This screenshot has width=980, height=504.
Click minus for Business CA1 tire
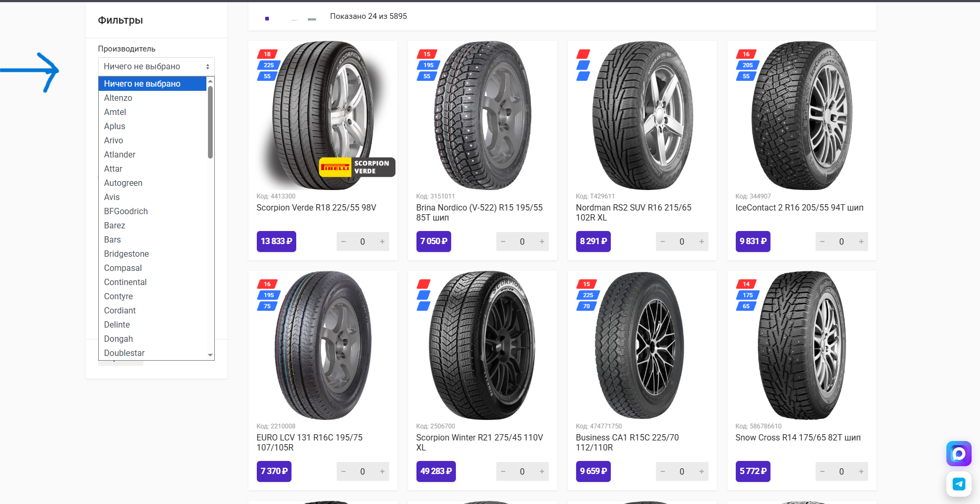click(x=663, y=471)
